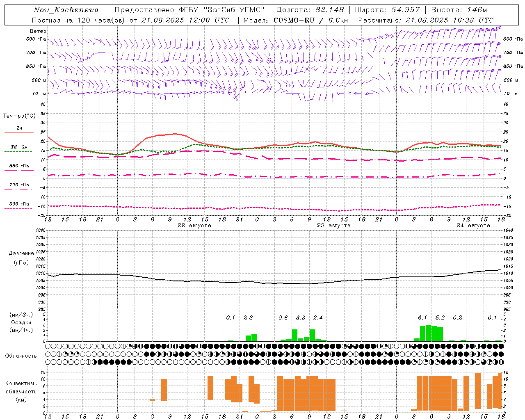This screenshot has height=420, width=525.
Task: Click the "(мм/1ч.)" precipitation unit label
Action: 21,330
